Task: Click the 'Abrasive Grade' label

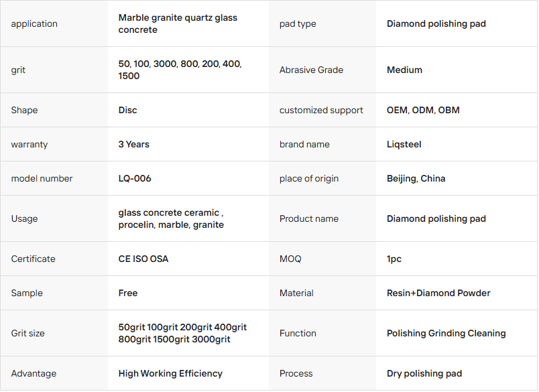Action: pyautogui.click(x=311, y=70)
